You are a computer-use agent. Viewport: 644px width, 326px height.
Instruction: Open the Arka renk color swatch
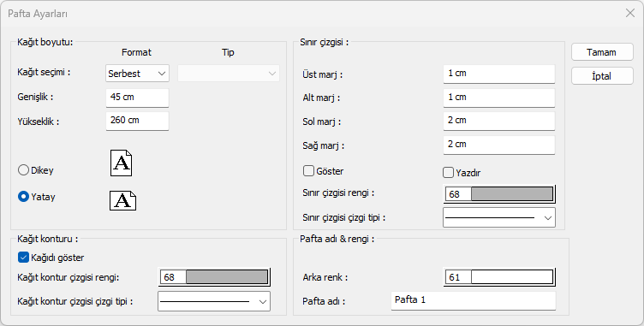[x=499, y=277]
